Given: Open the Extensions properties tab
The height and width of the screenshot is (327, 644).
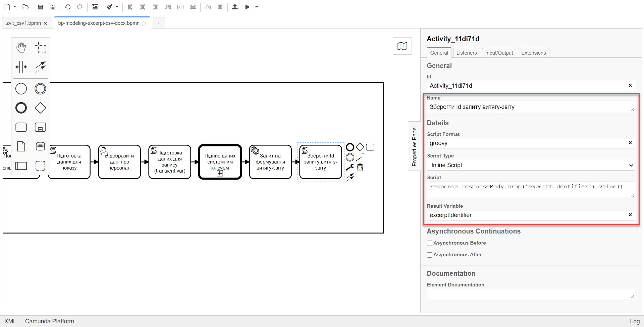Looking at the screenshot, I should [x=533, y=53].
